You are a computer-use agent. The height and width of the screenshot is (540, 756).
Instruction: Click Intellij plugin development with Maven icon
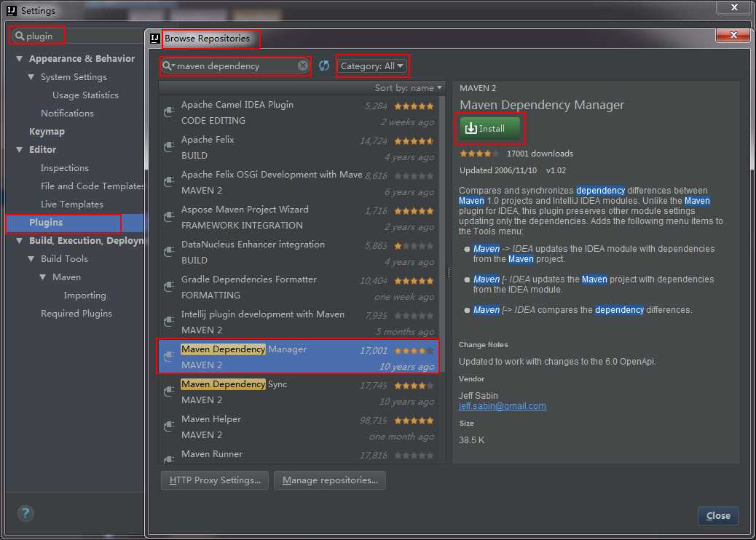click(x=169, y=322)
